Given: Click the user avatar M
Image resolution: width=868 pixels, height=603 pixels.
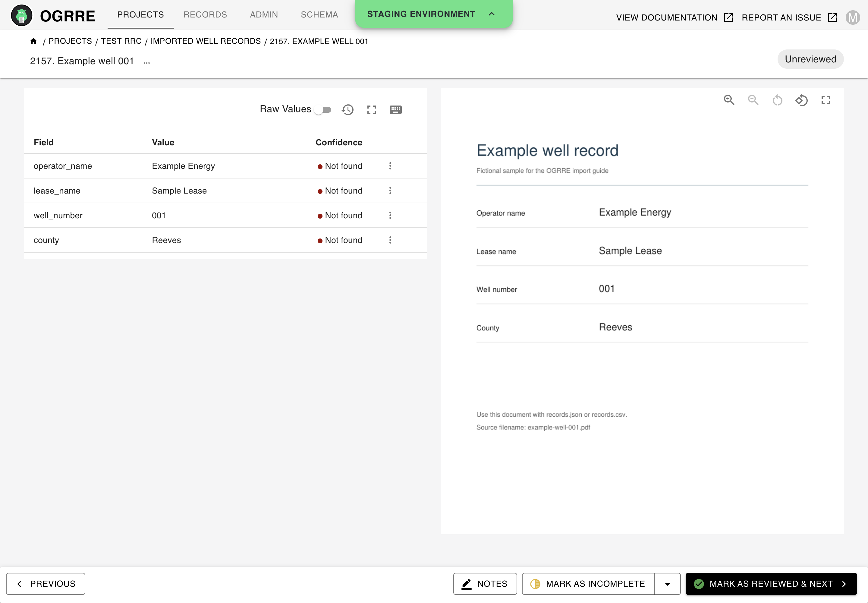Looking at the screenshot, I should pyautogui.click(x=853, y=17).
